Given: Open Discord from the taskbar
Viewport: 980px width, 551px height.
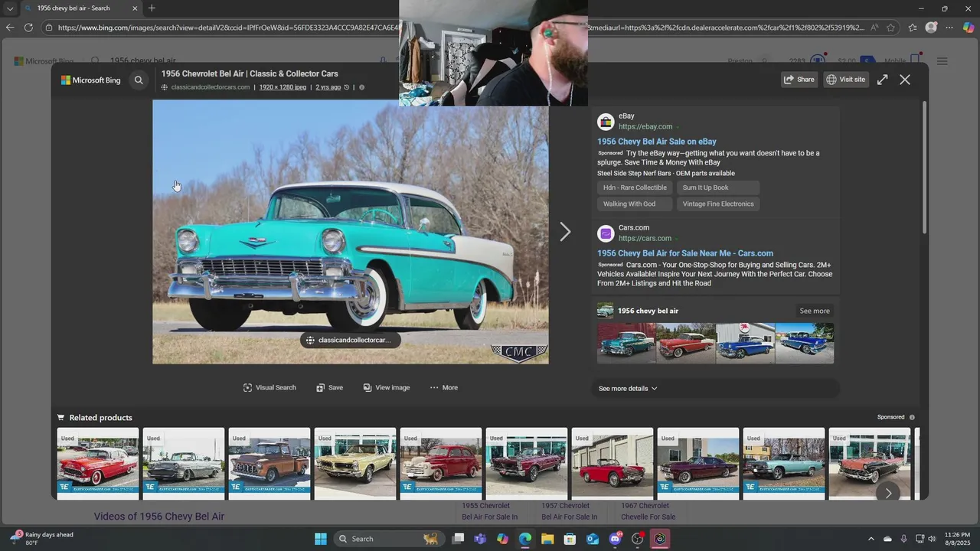Looking at the screenshot, I should [615, 539].
